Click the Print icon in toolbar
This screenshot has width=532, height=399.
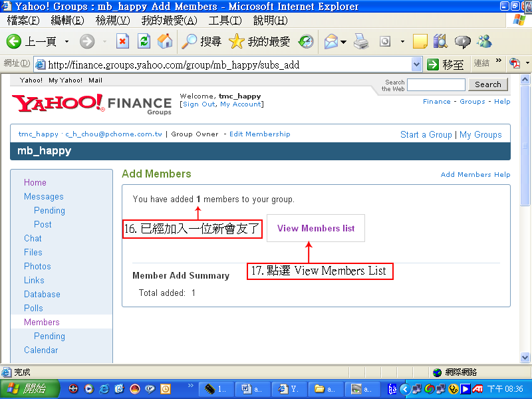click(361, 41)
